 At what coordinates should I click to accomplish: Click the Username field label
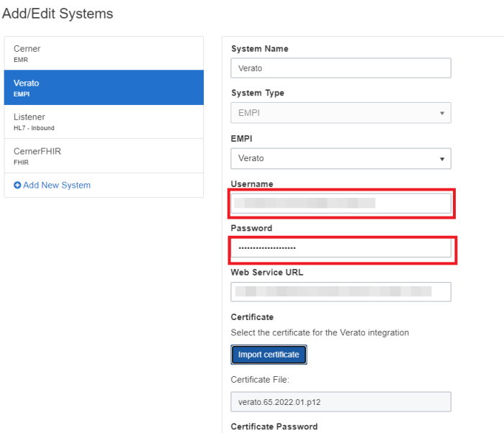[252, 184]
